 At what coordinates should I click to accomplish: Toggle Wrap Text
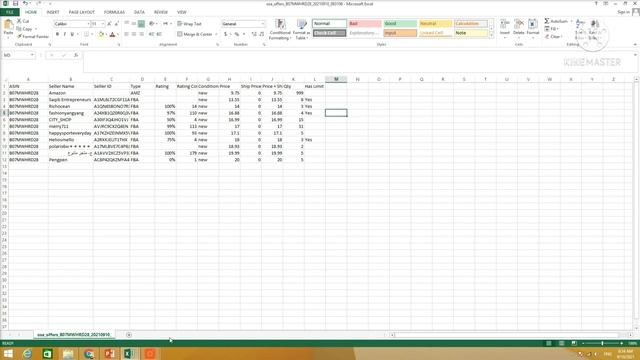[x=189, y=24]
